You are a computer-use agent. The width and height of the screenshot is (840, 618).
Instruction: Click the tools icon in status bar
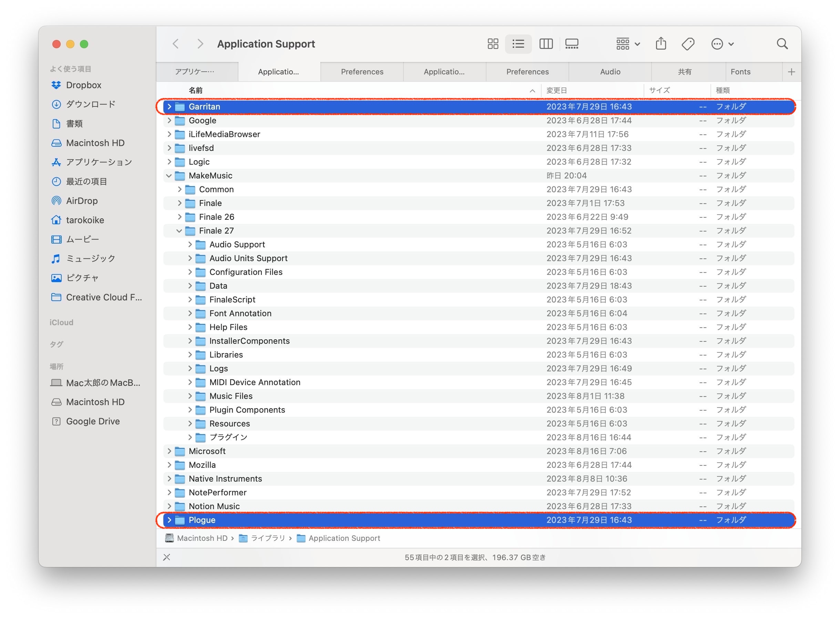(x=167, y=557)
